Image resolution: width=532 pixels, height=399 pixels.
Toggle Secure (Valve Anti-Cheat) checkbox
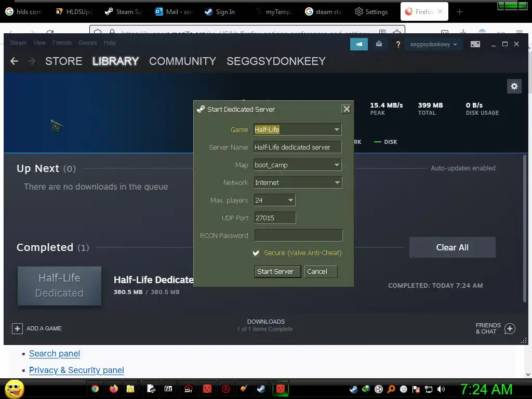256,253
